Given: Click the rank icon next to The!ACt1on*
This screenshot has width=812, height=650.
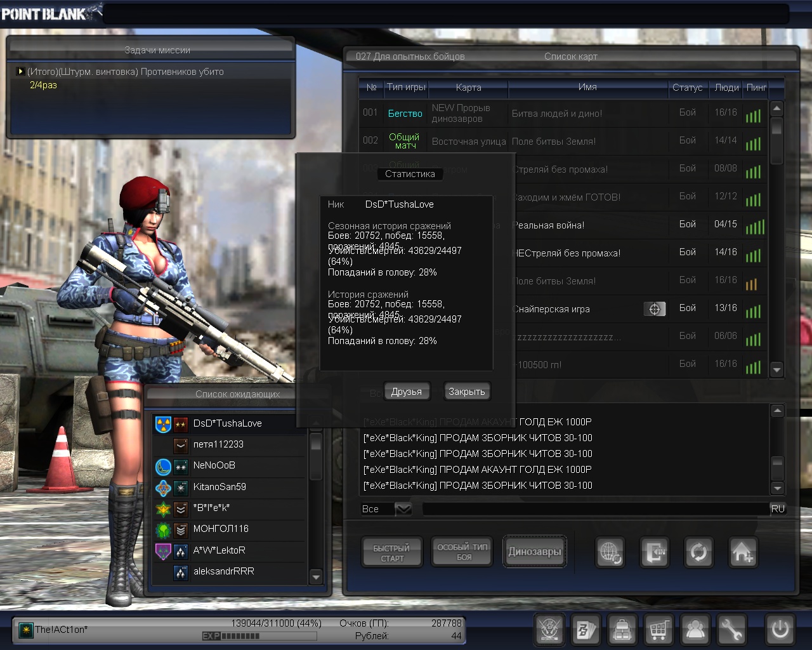Looking at the screenshot, I should coord(25,630).
